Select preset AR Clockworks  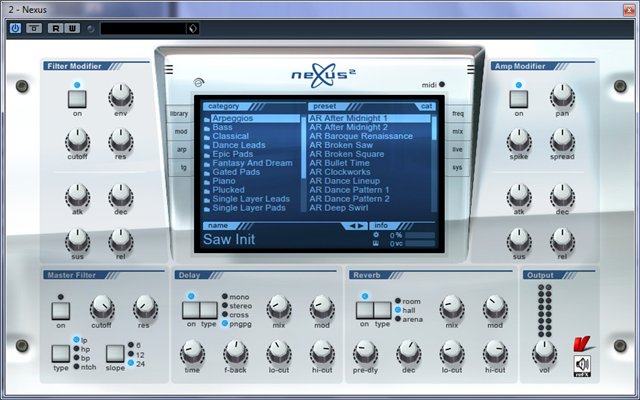369,172
